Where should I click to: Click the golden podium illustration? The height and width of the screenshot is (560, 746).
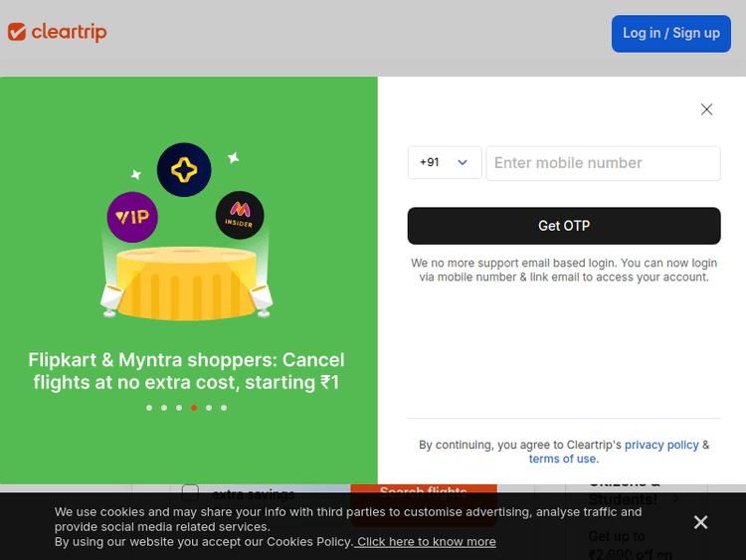coord(187,282)
